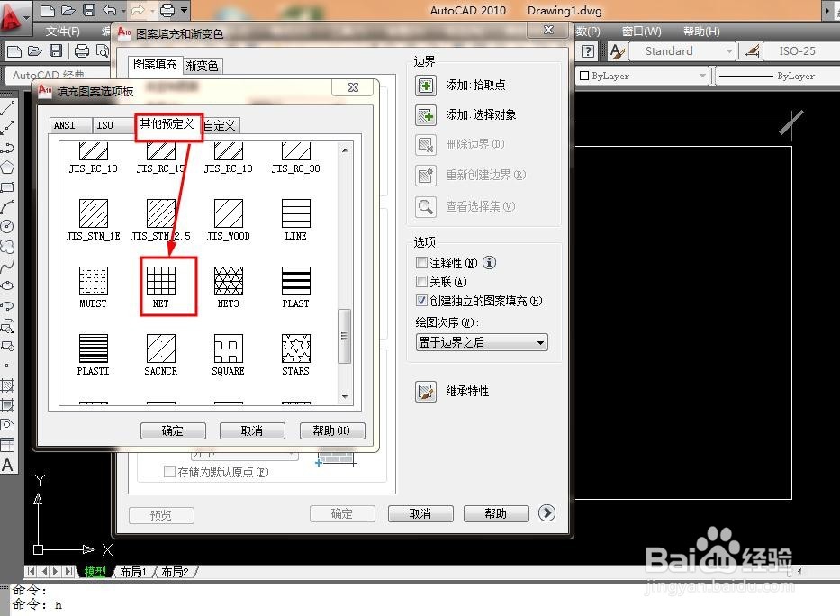Screen dimensions: 840x616
Task: Select the Polygon tool in draw toolbar
Action: [7, 168]
